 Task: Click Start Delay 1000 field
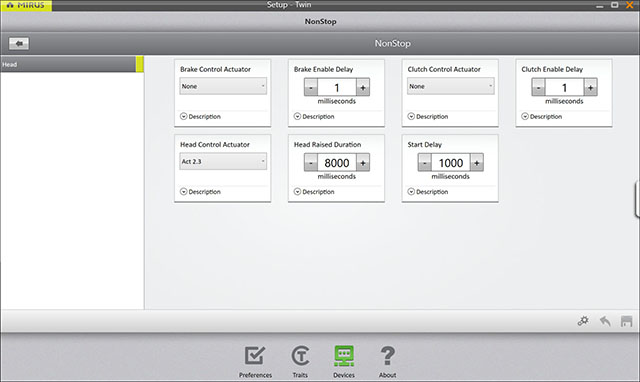pyautogui.click(x=451, y=163)
